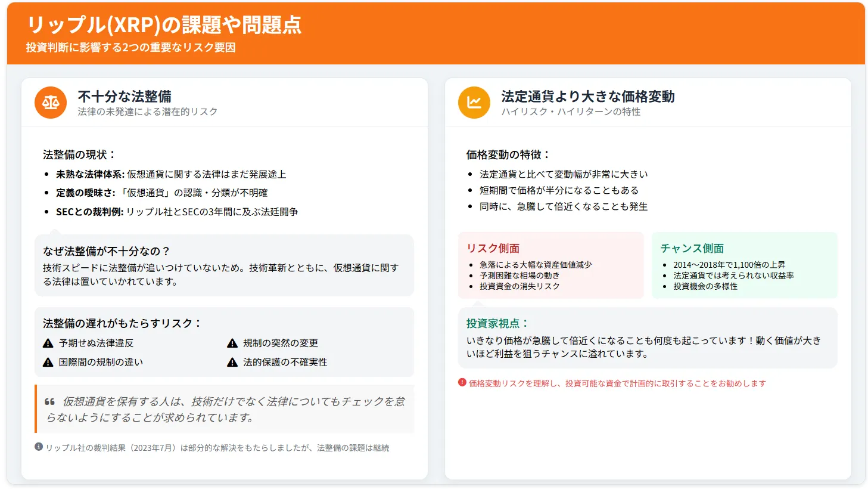Click the orange accent bar beside the quote
The width and height of the screenshot is (868, 489).
37,408
